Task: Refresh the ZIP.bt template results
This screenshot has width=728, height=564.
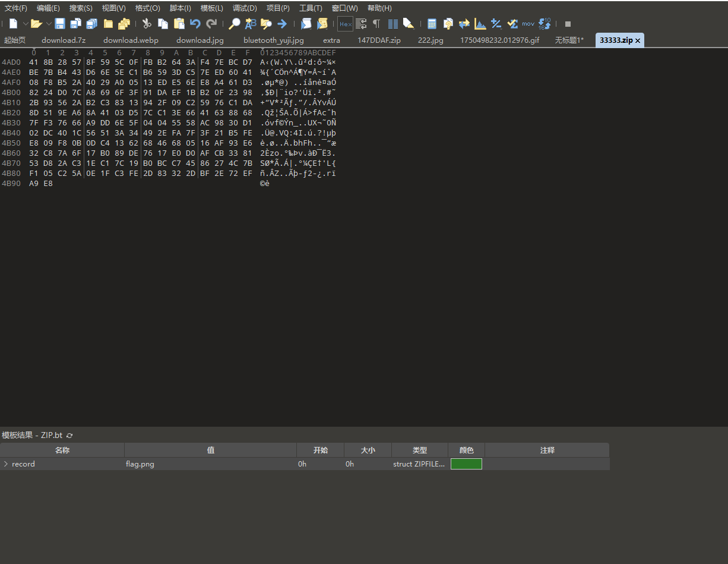Action: click(69, 436)
